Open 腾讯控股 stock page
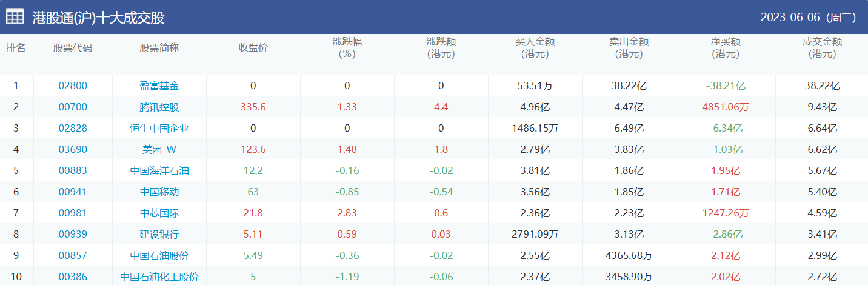Image resolution: width=868 pixels, height=285 pixels. click(x=159, y=107)
